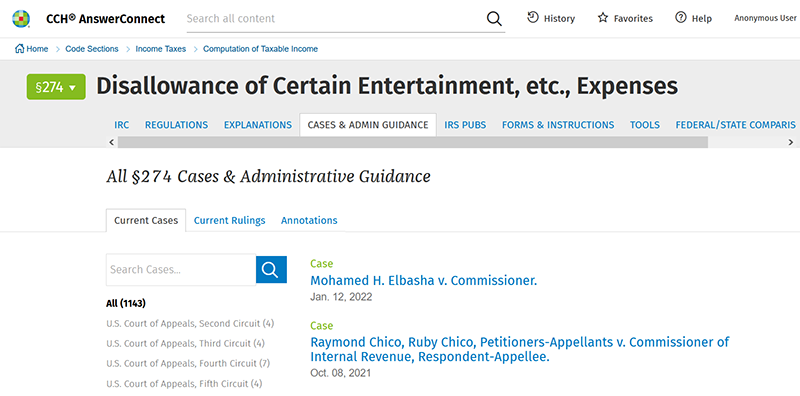Click the 'Jan. 12, 2022' date text
The height and width of the screenshot is (396, 800).
(341, 297)
